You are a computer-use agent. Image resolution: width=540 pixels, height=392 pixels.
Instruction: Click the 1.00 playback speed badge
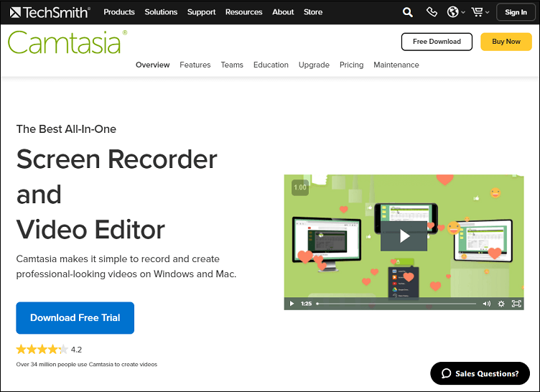coord(300,187)
